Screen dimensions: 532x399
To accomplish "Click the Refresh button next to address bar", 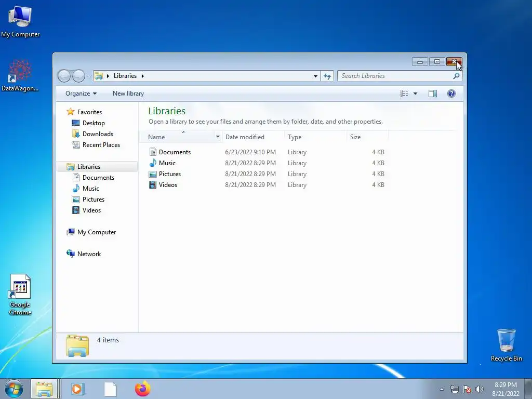I will pyautogui.click(x=327, y=76).
